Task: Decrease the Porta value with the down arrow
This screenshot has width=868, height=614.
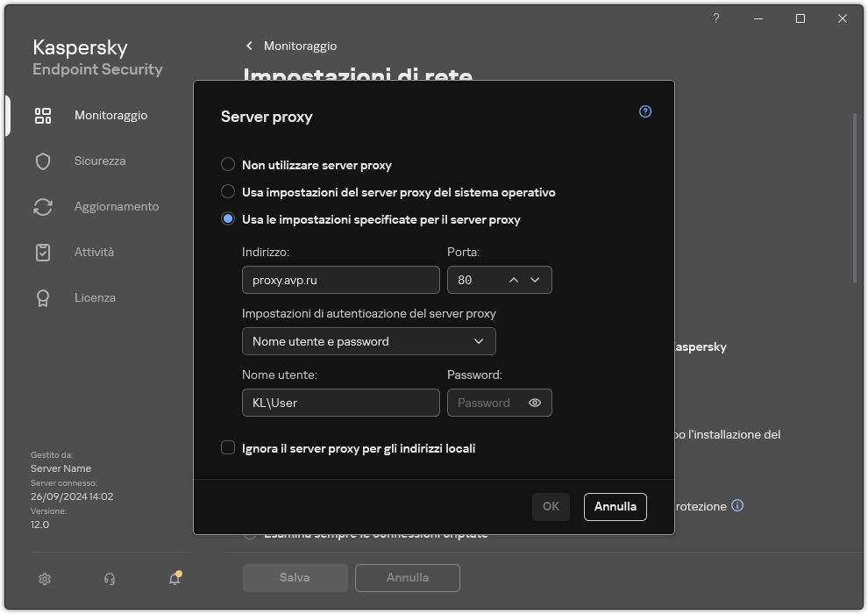Action: click(x=535, y=280)
